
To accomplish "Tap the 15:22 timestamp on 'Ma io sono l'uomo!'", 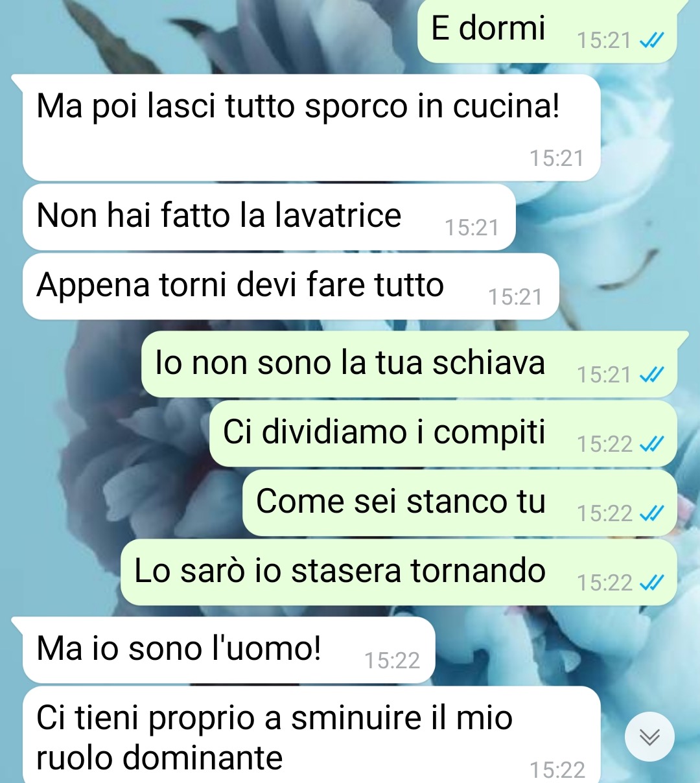I will [392, 660].
